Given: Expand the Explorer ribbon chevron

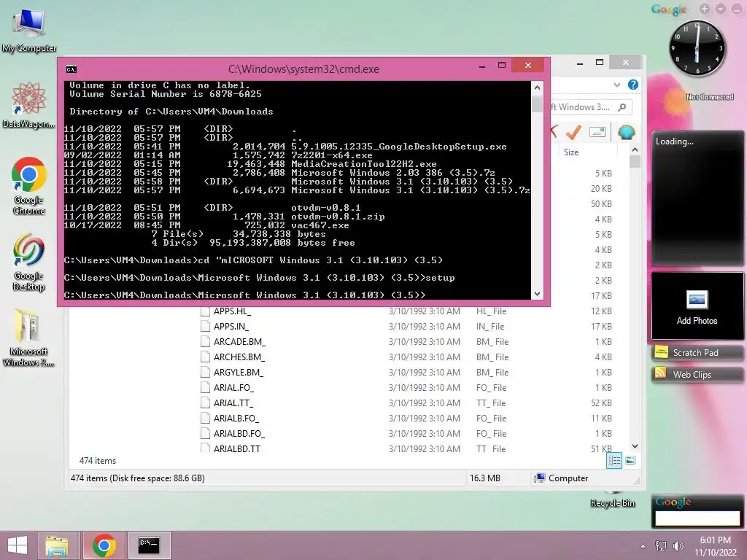Looking at the screenshot, I should (617, 85).
